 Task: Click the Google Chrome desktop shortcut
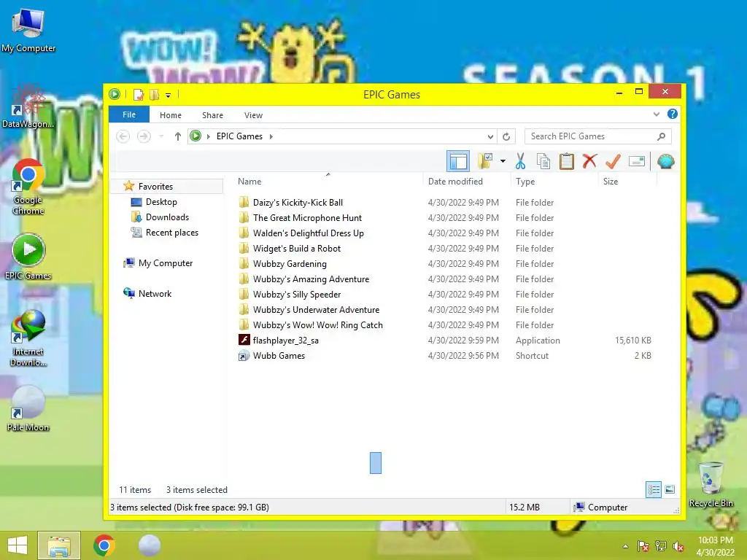click(x=28, y=187)
